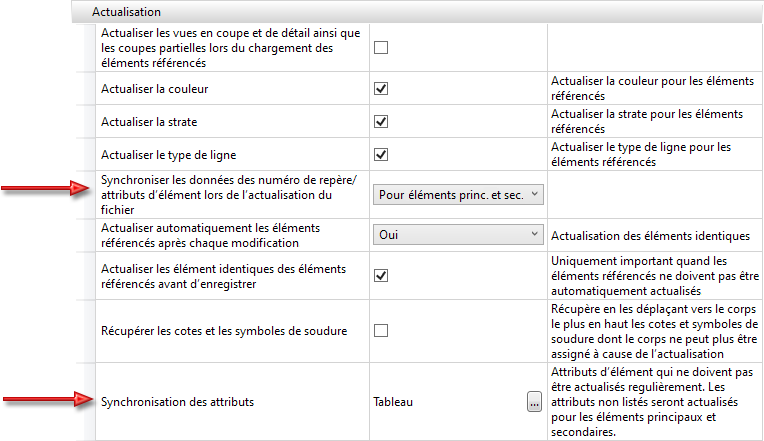Uncheck identical elements update before saving
The width and height of the screenshot is (764, 441).
(381, 275)
